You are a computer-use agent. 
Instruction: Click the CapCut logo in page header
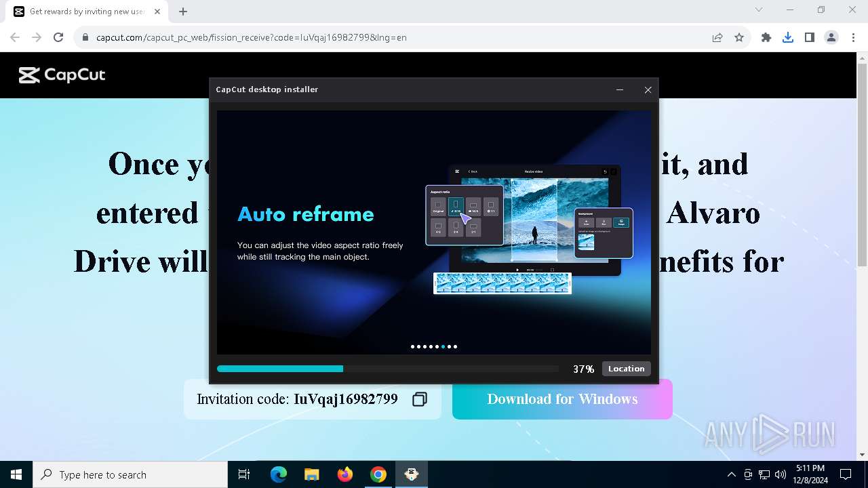click(x=62, y=75)
